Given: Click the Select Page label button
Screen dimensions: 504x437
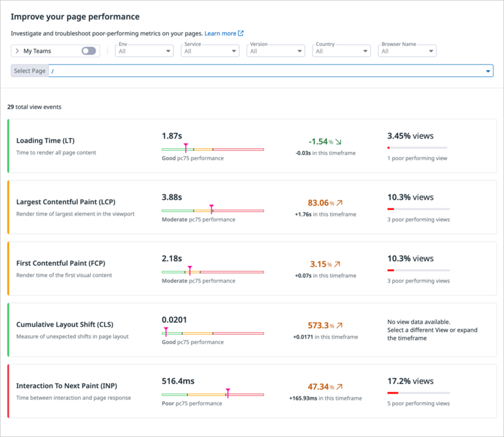Looking at the screenshot, I should click(30, 71).
